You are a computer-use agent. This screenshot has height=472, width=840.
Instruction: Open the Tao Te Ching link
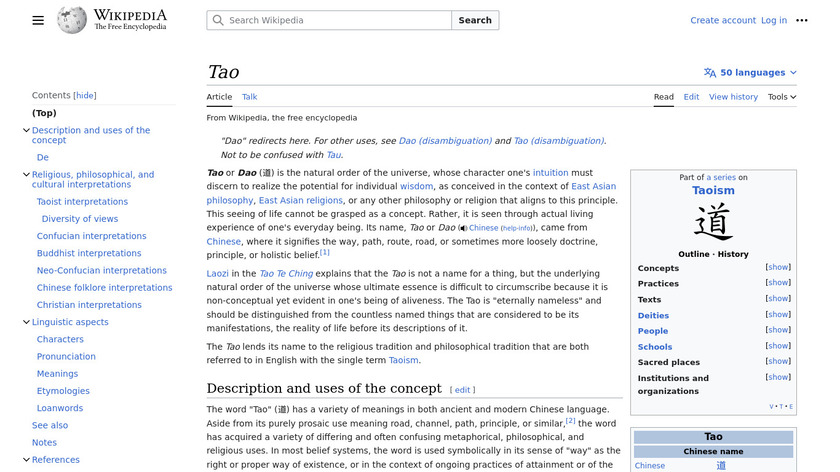[x=286, y=274]
